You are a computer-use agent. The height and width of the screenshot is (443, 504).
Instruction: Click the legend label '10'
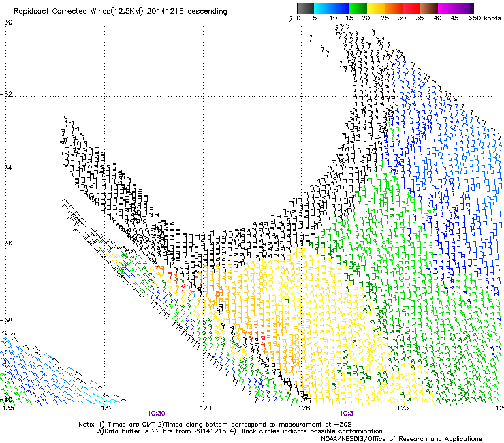333,18
